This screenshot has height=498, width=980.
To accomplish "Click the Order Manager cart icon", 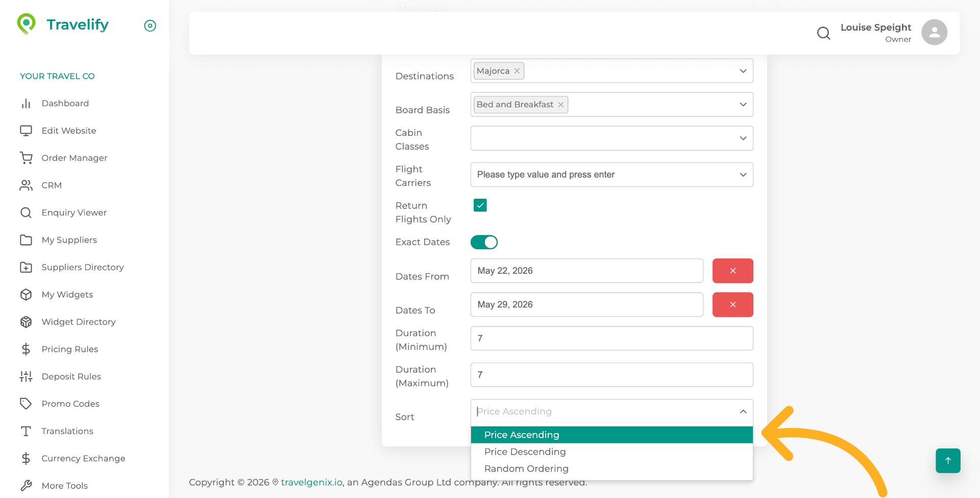I will click(26, 158).
